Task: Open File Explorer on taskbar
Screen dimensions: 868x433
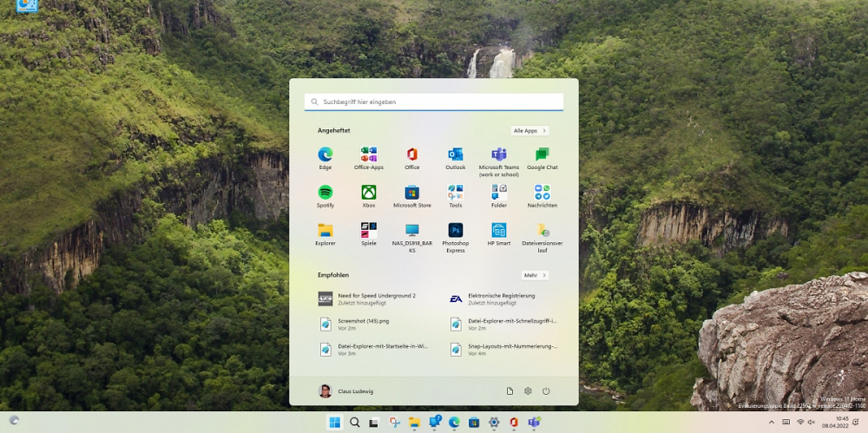Action: pyautogui.click(x=414, y=423)
